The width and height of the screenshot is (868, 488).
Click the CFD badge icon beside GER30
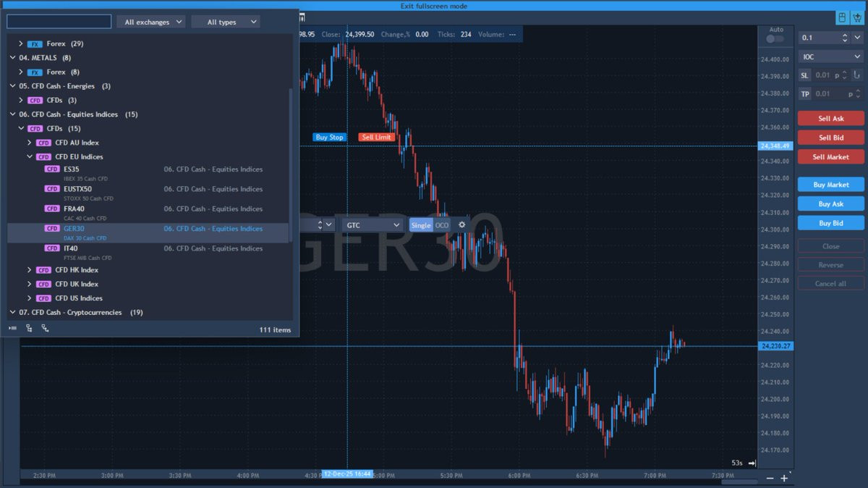tap(52, 228)
